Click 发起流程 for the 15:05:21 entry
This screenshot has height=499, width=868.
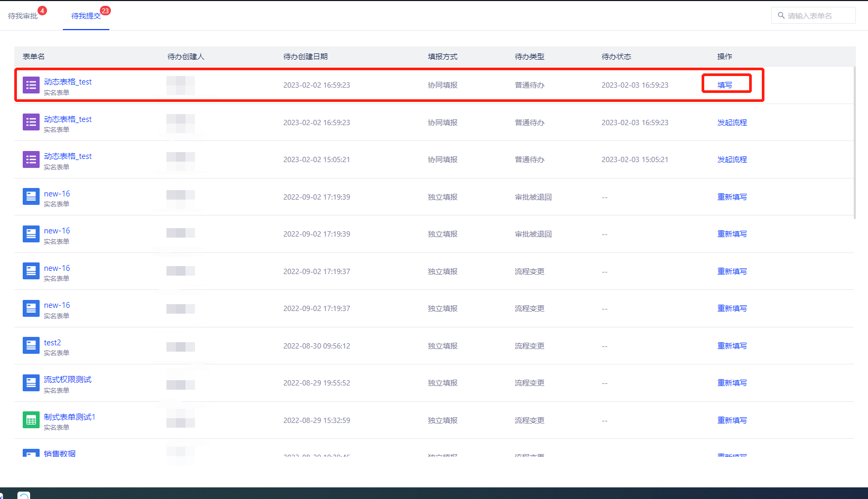[x=732, y=159]
